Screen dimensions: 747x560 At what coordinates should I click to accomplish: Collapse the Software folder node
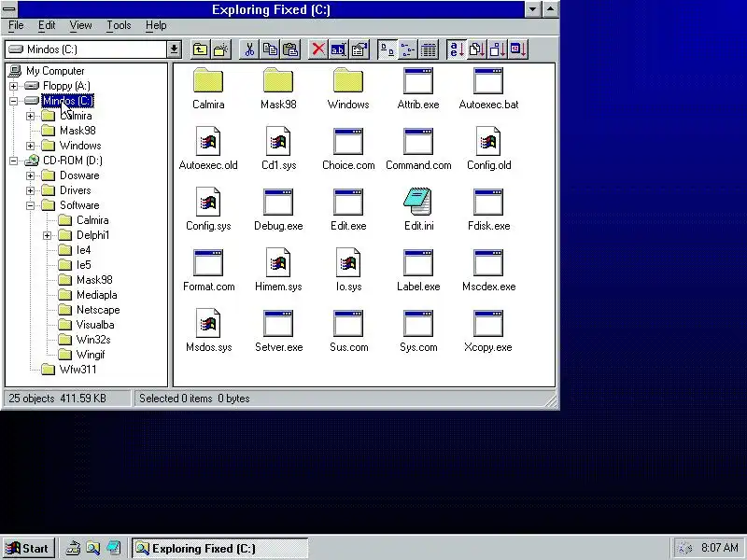pos(30,205)
